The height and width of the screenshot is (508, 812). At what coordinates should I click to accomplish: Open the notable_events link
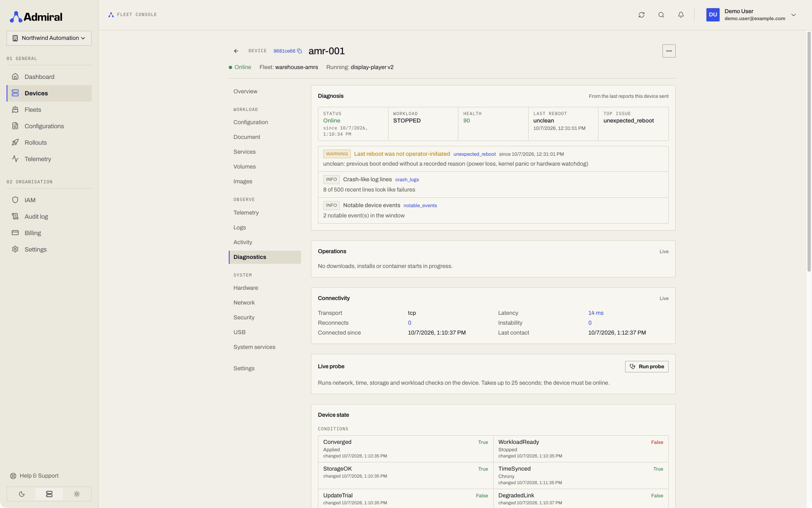(420, 206)
